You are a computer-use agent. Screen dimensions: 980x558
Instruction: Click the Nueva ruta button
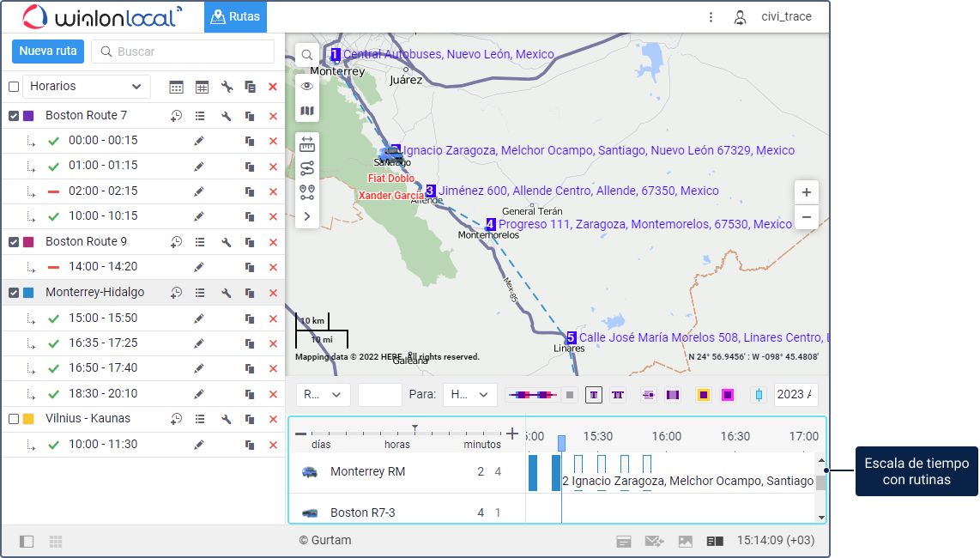[48, 52]
